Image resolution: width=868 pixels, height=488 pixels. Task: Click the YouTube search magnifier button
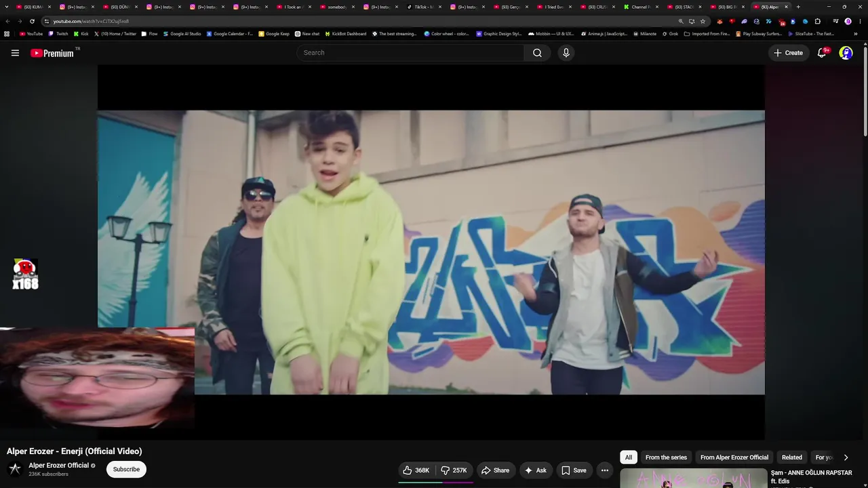[x=537, y=53]
